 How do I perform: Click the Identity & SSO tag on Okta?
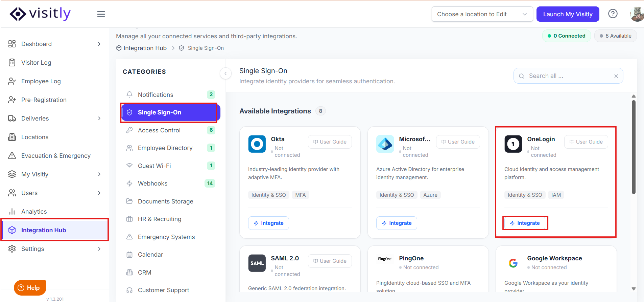click(x=269, y=195)
